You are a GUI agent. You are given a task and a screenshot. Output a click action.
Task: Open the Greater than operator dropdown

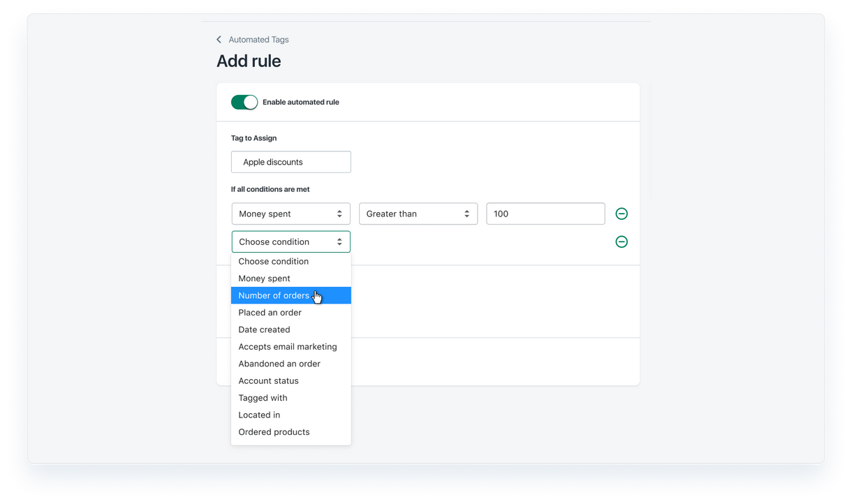point(418,214)
